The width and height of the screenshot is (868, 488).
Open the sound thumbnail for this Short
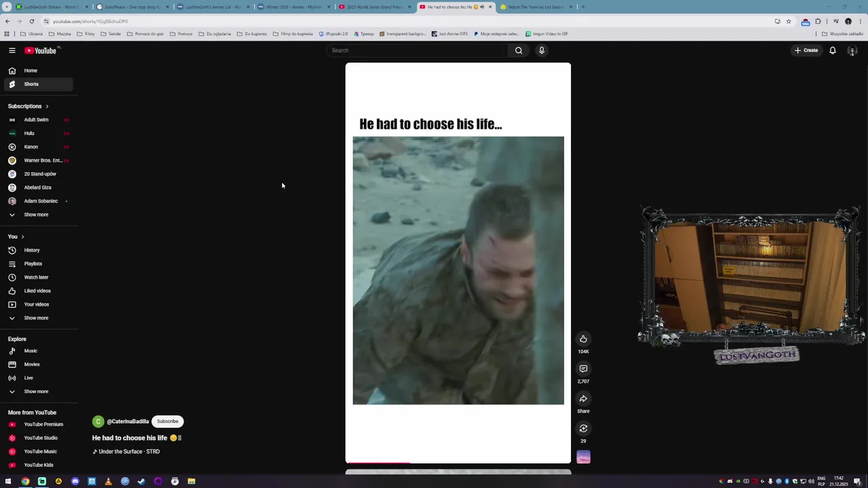(583, 457)
